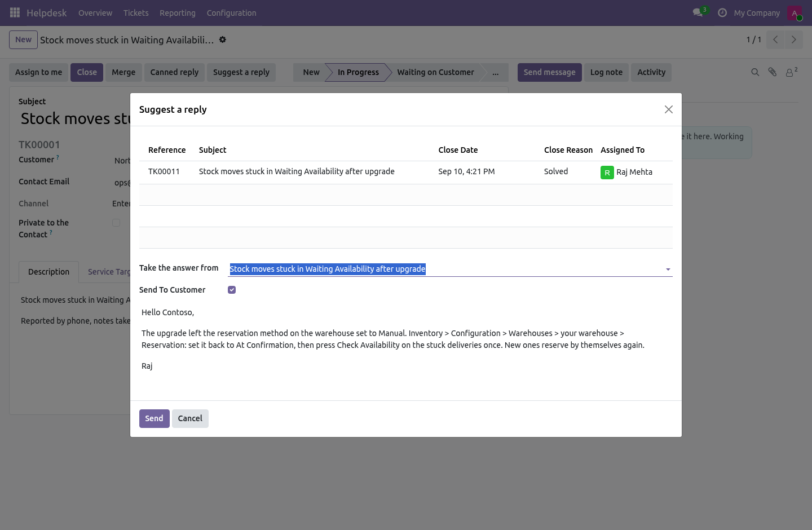Click the TK00001 ticket reference
This screenshot has height=530, width=812.
tap(39, 145)
